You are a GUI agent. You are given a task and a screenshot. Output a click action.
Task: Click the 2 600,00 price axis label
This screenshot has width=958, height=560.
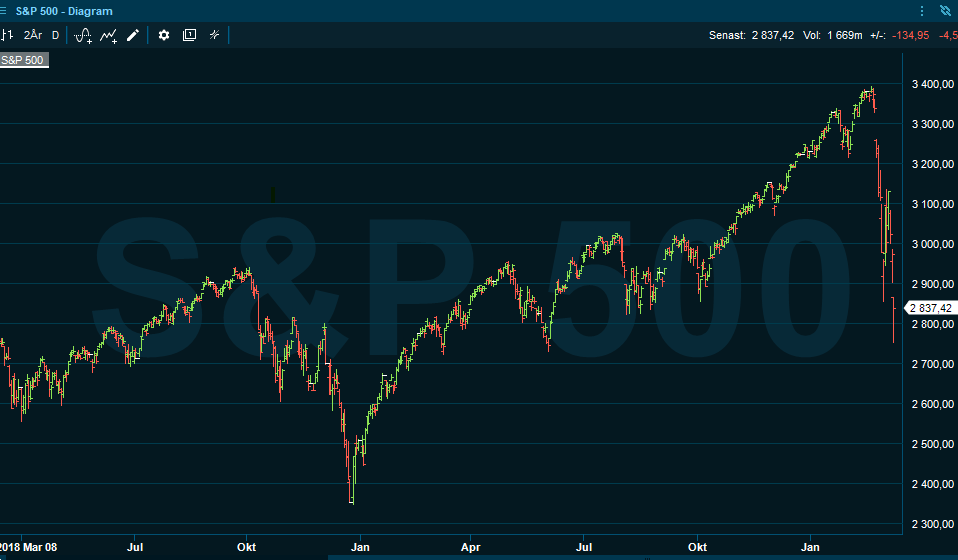(932, 404)
